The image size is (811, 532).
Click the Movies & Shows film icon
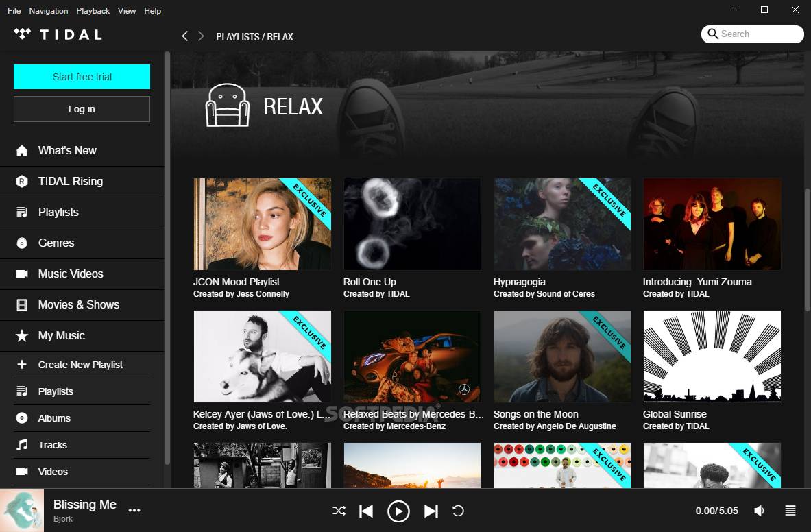coord(22,305)
